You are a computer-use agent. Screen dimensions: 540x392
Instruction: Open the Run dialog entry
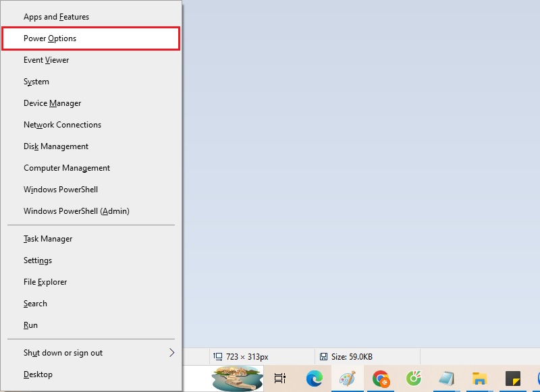click(x=91, y=325)
